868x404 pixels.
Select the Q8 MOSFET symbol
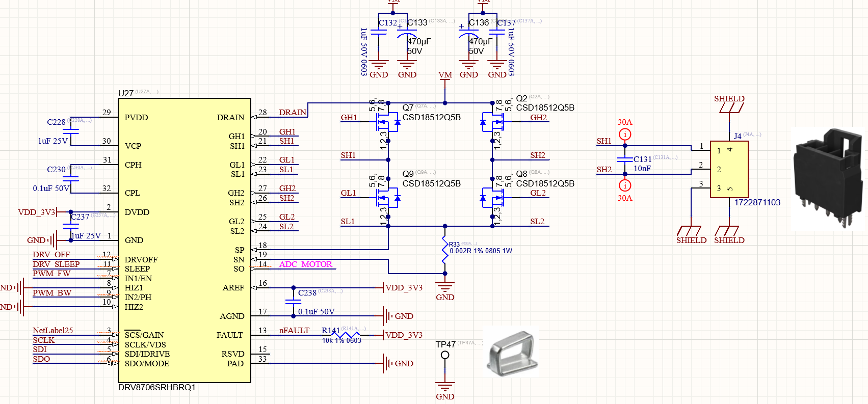point(492,198)
